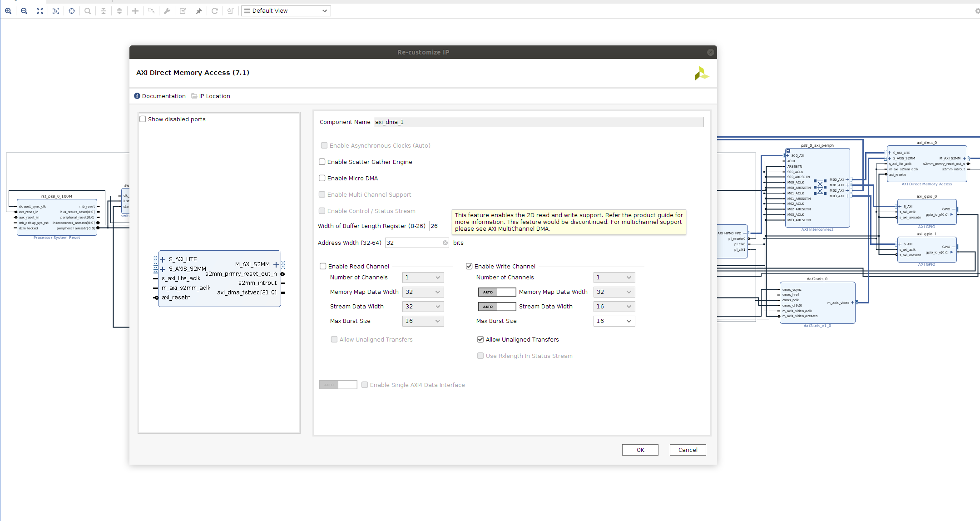This screenshot has width=980, height=521.
Task: Expand write channel Max Burst Size dropdown
Action: click(x=614, y=321)
